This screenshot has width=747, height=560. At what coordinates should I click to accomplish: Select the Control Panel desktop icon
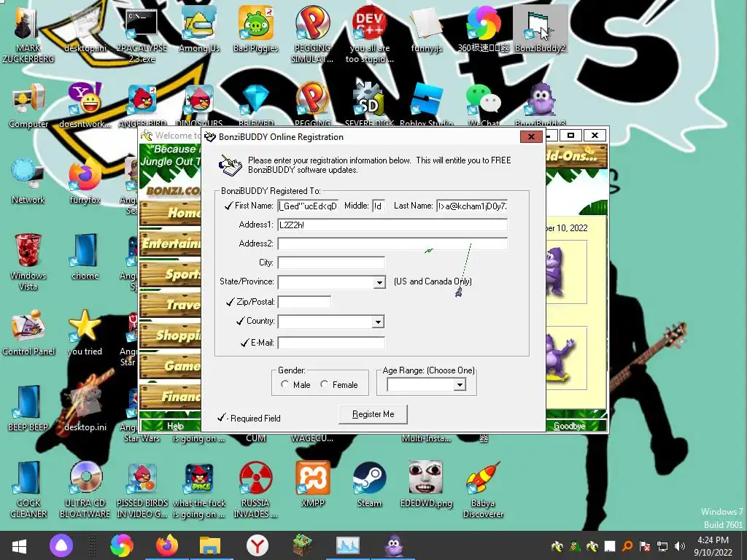tap(28, 332)
